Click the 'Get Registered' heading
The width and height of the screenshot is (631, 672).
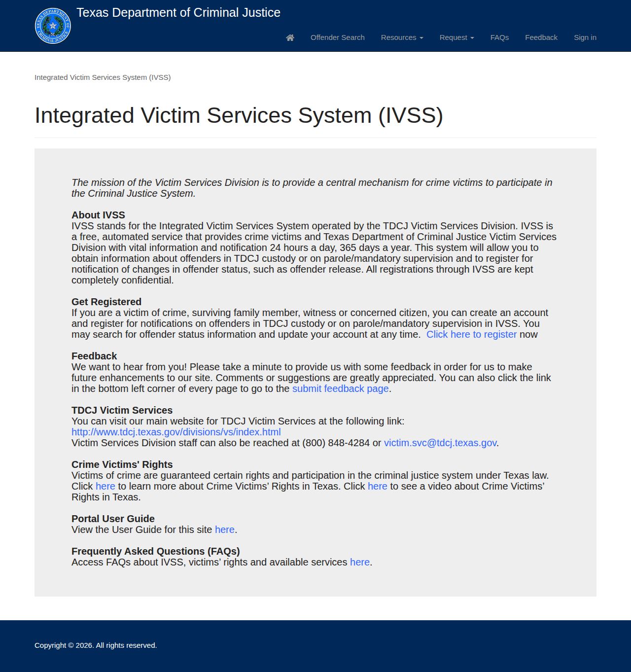106,302
